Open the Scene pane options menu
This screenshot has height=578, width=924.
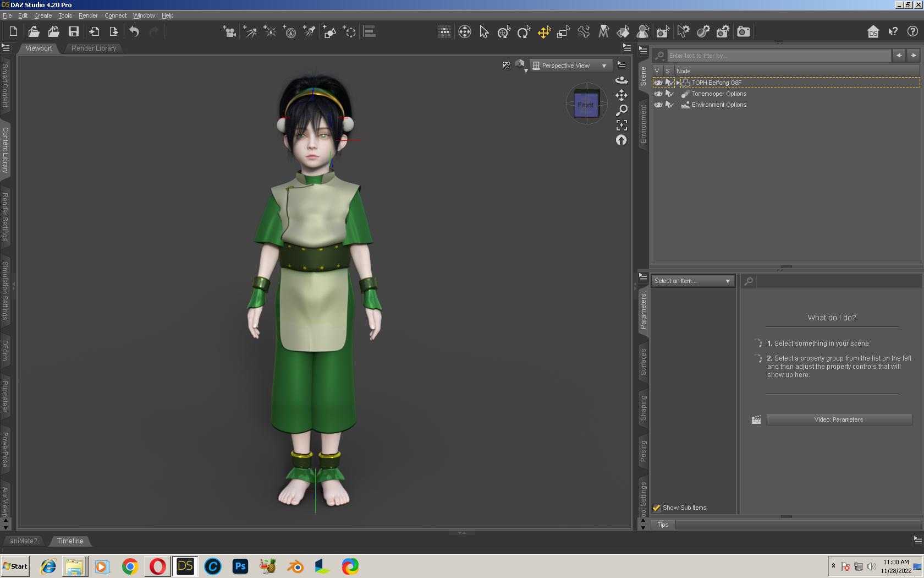point(643,50)
